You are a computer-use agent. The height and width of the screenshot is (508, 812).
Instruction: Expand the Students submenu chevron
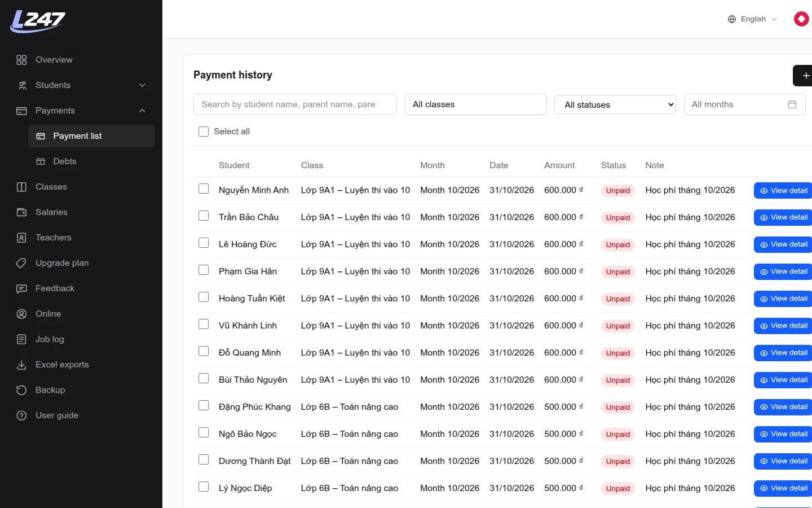tap(142, 85)
